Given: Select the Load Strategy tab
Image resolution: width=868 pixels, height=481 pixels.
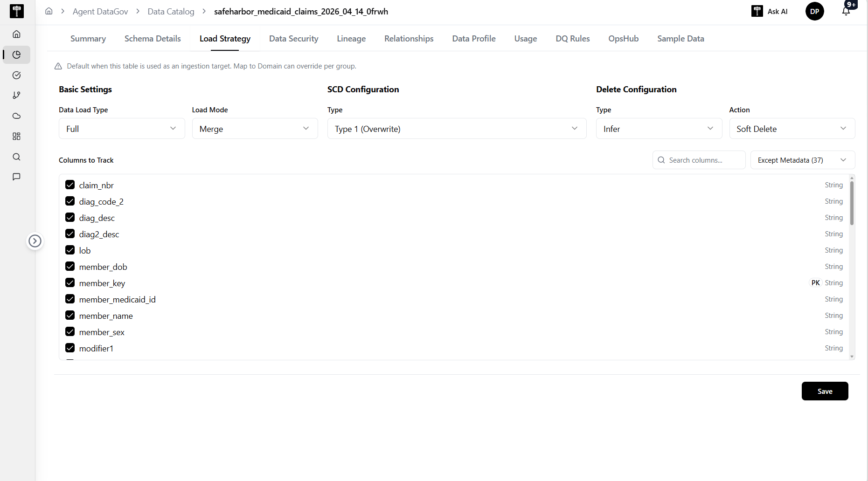Looking at the screenshot, I should (225, 39).
